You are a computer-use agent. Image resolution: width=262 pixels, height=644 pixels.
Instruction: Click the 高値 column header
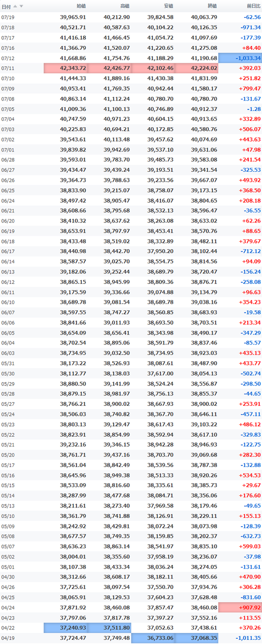click(125, 6)
